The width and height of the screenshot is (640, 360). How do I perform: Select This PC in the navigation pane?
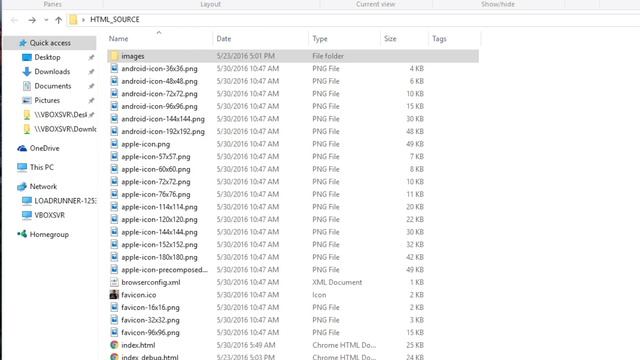pos(42,167)
